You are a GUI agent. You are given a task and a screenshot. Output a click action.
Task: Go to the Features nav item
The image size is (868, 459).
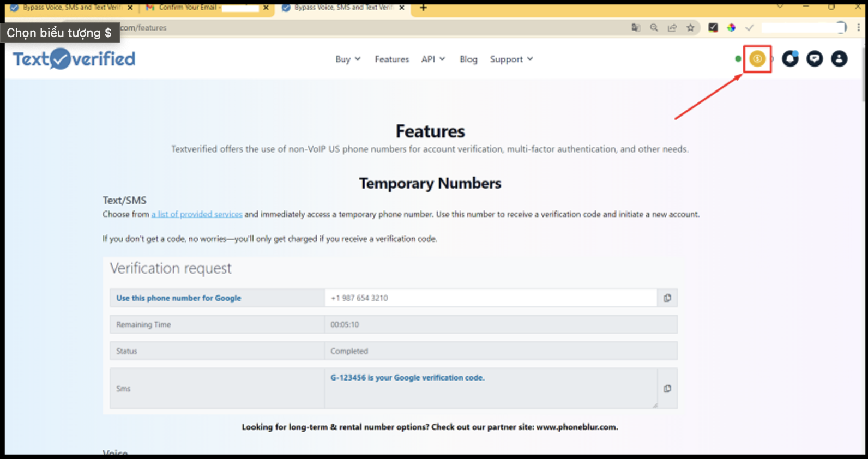[391, 59]
